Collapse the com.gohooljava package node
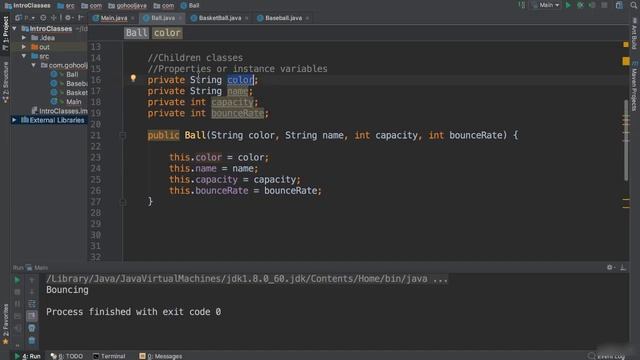This screenshot has width=640, height=360. 33,65
